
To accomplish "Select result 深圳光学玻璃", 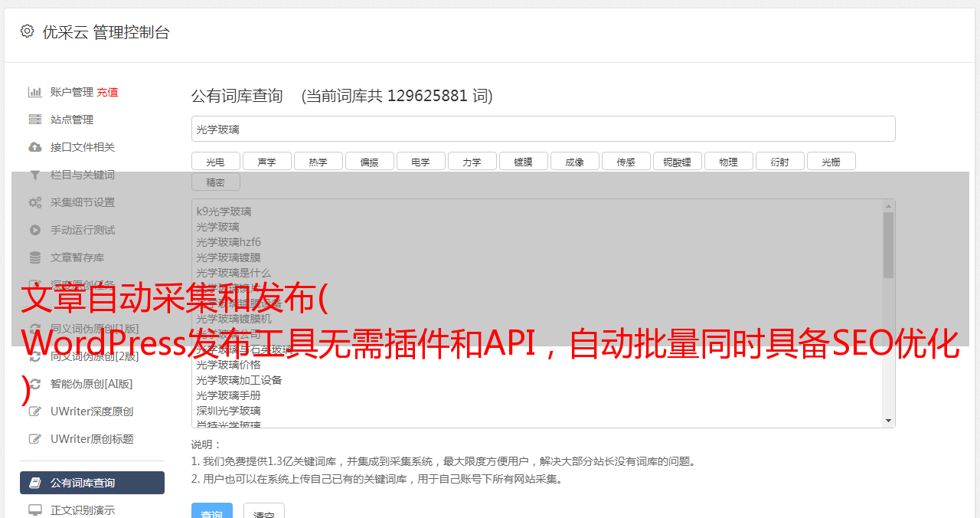I will pyautogui.click(x=228, y=411).
